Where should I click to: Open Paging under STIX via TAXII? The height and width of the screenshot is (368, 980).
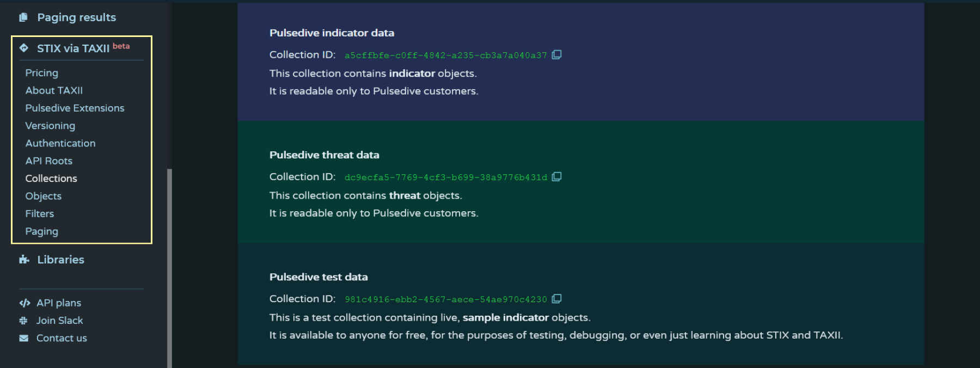[41, 231]
